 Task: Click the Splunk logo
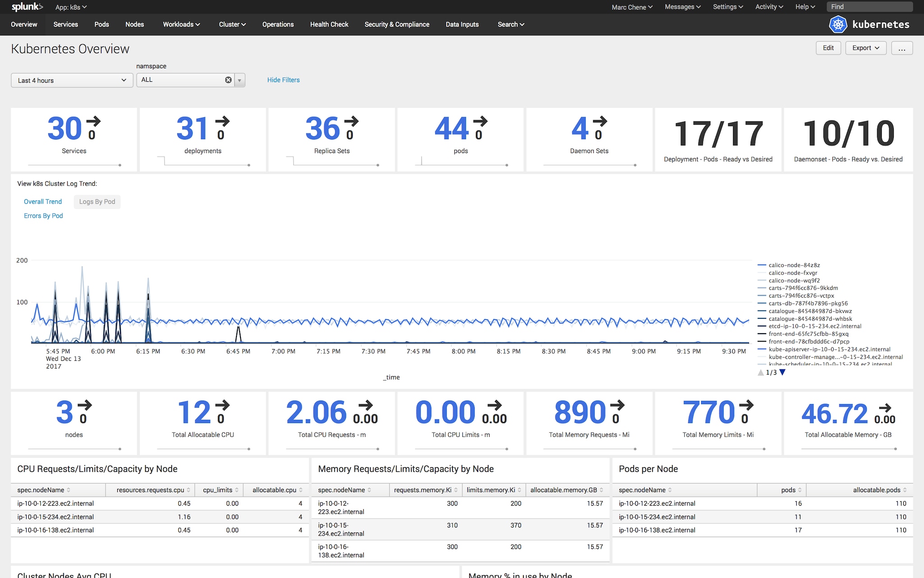pyautogui.click(x=27, y=7)
